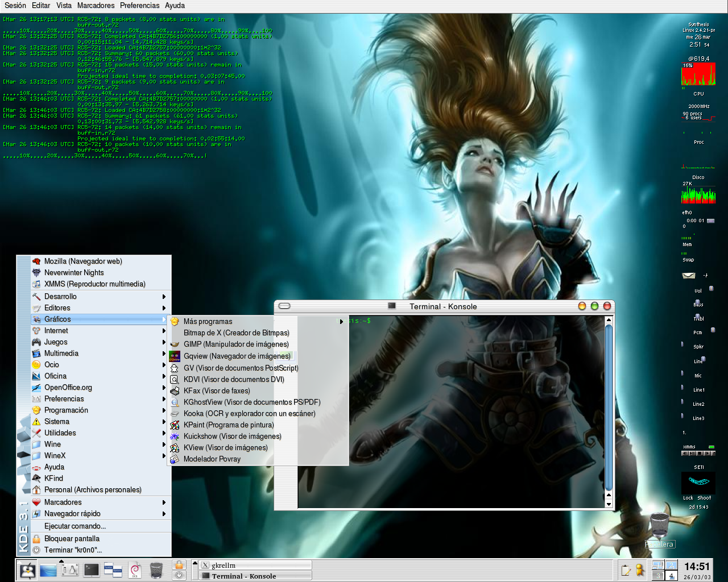
Task: Open the Marcadores menu in the menu bar
Action: click(96, 6)
